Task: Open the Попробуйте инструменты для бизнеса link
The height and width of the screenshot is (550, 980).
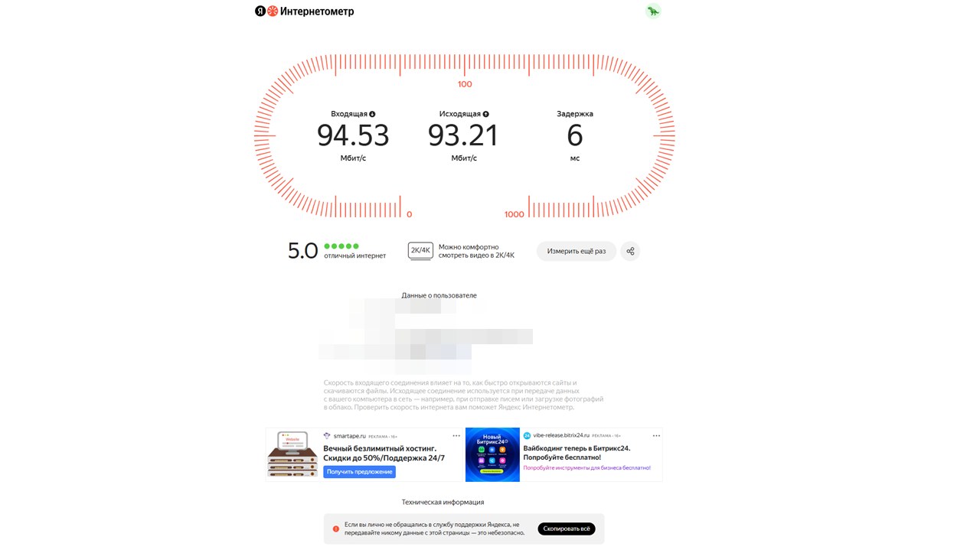Action: click(x=587, y=467)
